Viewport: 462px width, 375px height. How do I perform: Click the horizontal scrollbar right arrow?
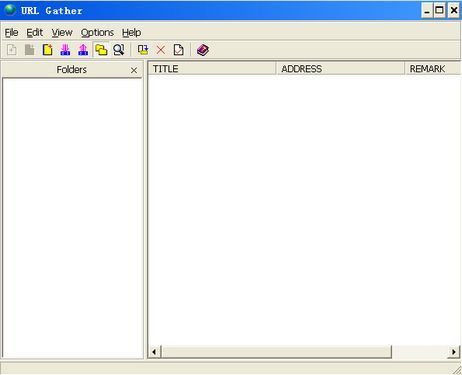tap(453, 352)
